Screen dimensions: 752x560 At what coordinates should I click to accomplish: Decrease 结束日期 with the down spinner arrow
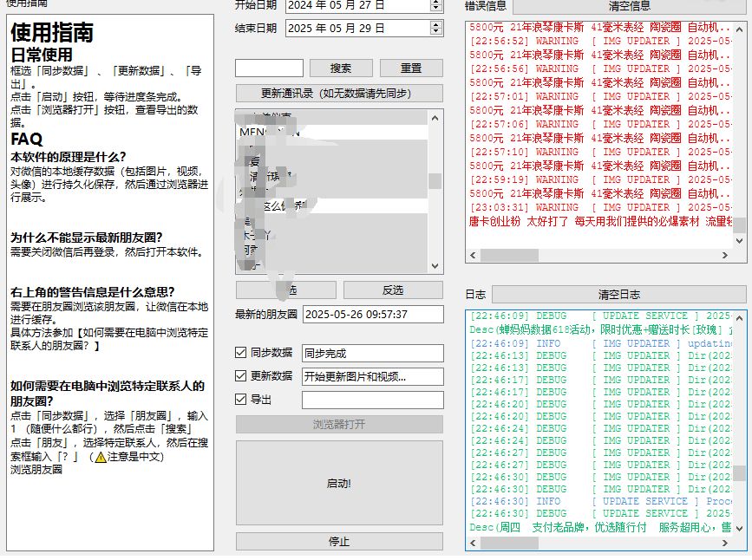(x=435, y=32)
